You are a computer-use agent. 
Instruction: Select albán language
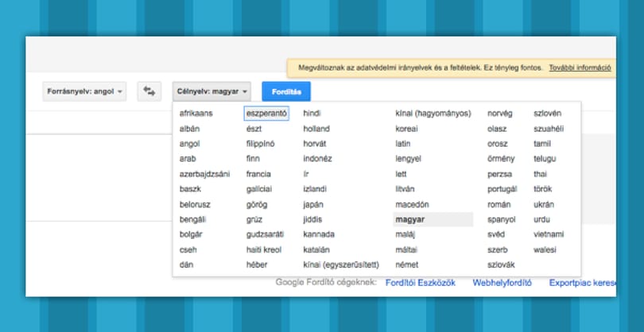(189, 129)
